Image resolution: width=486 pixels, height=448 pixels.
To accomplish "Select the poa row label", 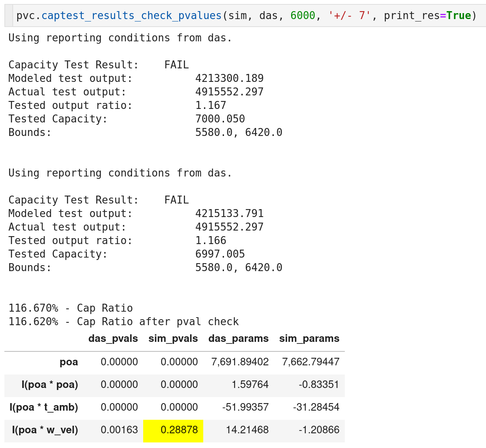I will point(69,362).
